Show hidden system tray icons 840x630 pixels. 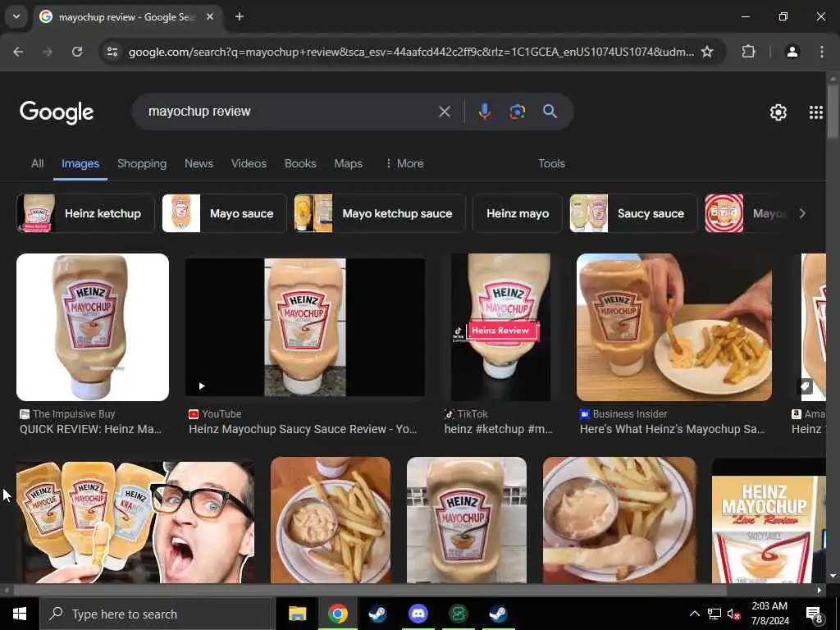[x=694, y=614]
